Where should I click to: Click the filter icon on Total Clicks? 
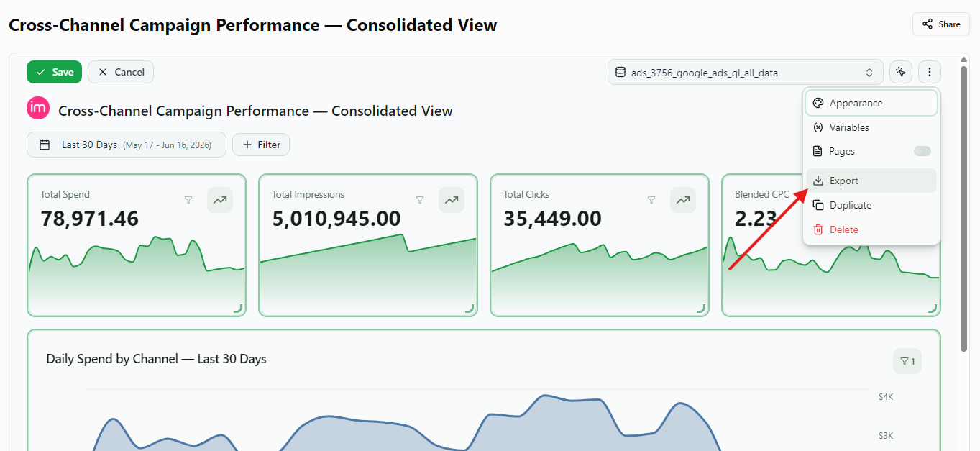pyautogui.click(x=651, y=200)
